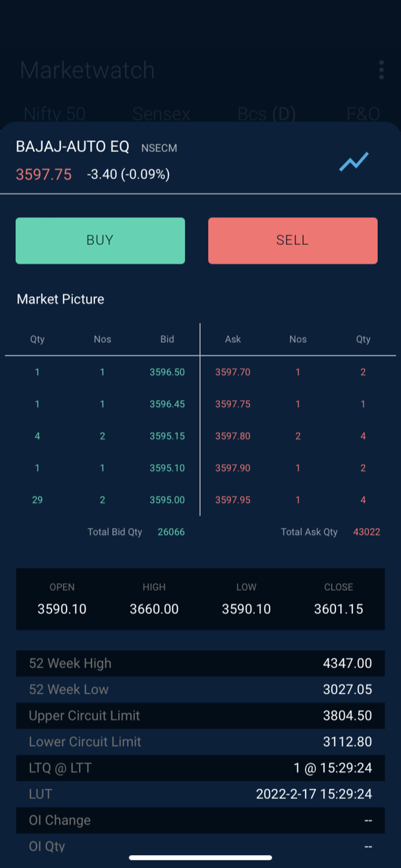Tap the BAJAJ-AUTO EQ stock name

tap(72, 146)
